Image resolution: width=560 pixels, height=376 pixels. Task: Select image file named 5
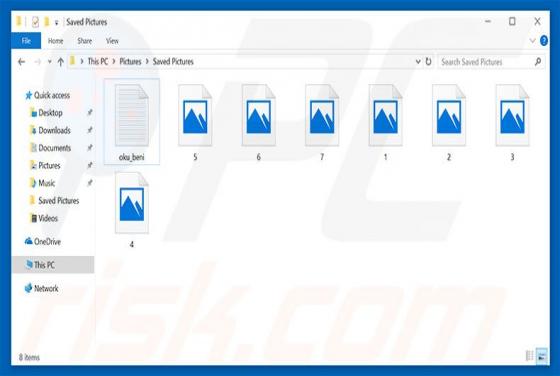[x=195, y=122]
